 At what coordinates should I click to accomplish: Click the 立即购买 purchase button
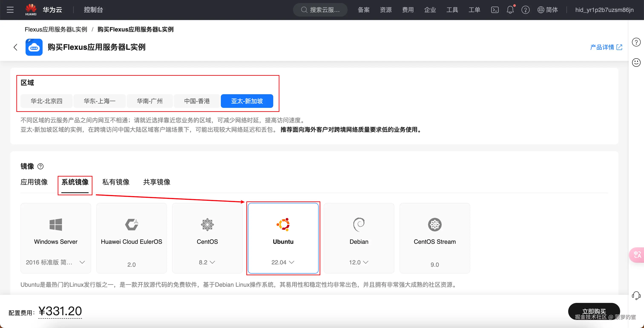pyautogui.click(x=594, y=311)
